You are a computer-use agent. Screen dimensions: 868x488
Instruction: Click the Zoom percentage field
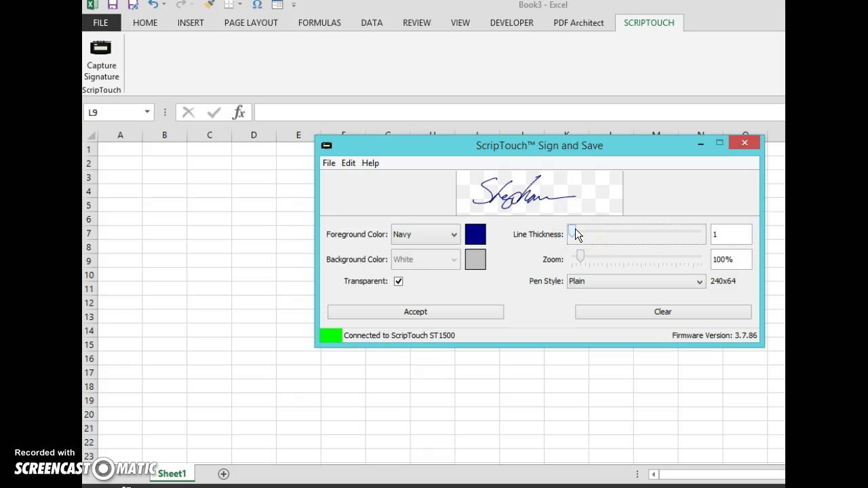[x=731, y=260]
